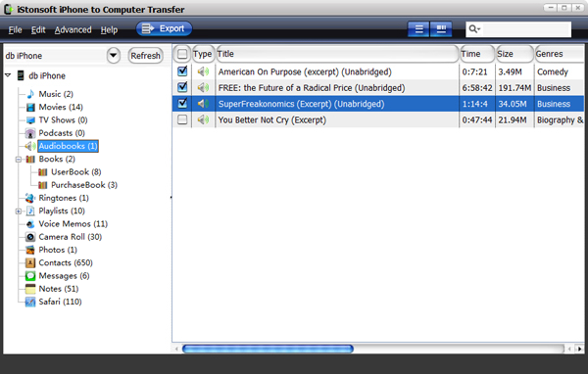Click speaker icon of American On Purpose row
This screenshot has height=374, width=588.
click(x=203, y=71)
